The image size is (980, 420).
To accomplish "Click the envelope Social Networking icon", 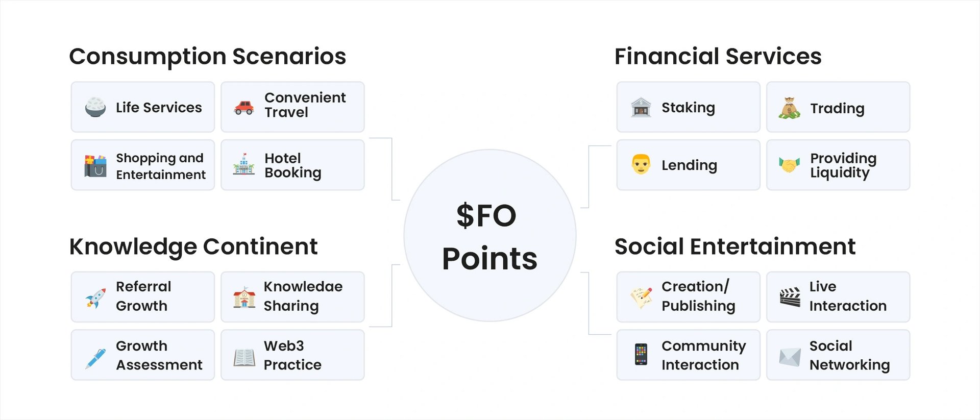I will (790, 357).
